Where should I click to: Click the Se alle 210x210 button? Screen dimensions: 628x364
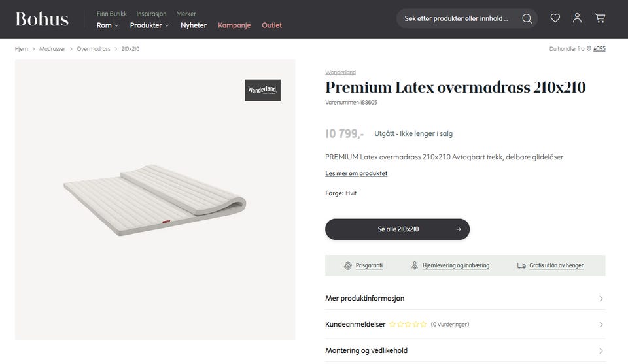[397, 229]
